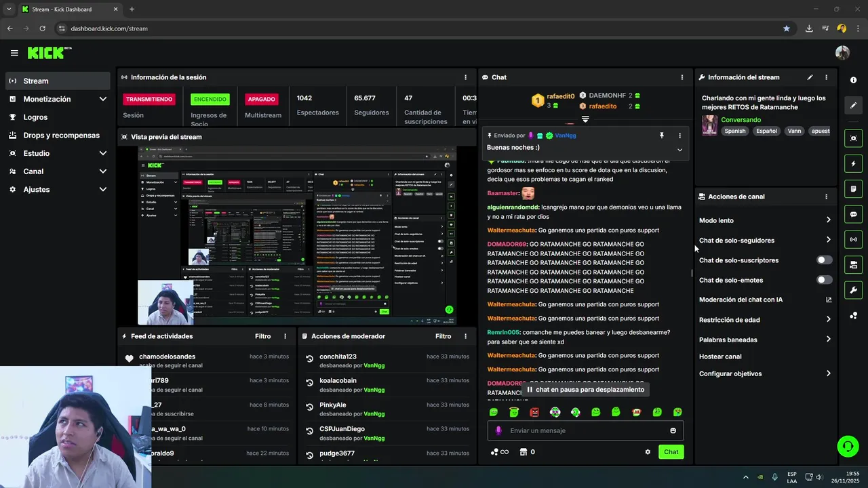Open options menu of Acciones de moderador
868x488 pixels.
click(x=465, y=336)
